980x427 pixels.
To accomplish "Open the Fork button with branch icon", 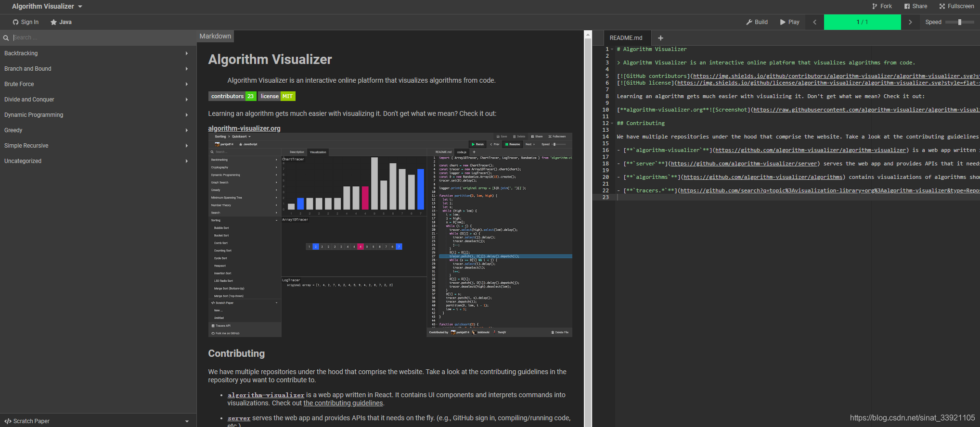I will pos(882,6).
